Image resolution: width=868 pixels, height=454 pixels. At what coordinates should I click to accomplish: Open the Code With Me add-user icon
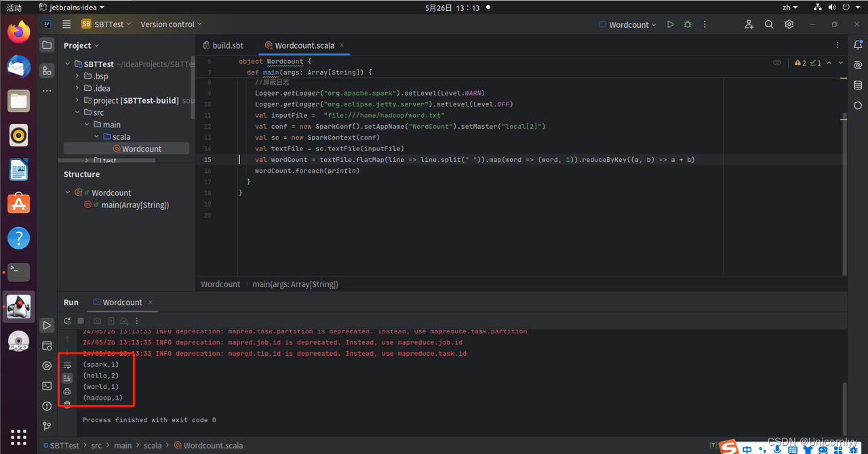749,24
